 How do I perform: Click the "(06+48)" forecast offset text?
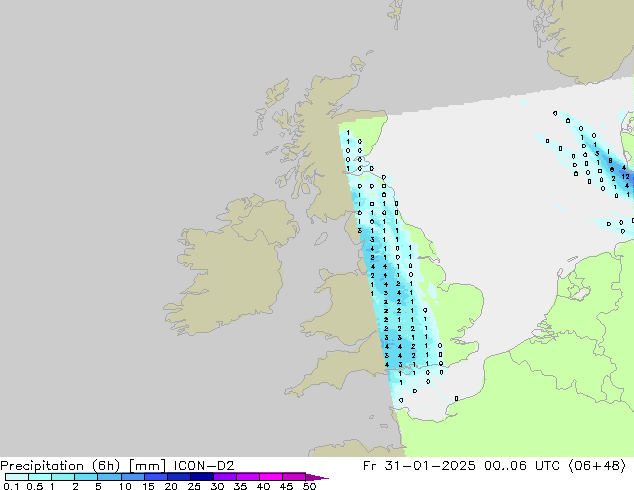click(597, 466)
